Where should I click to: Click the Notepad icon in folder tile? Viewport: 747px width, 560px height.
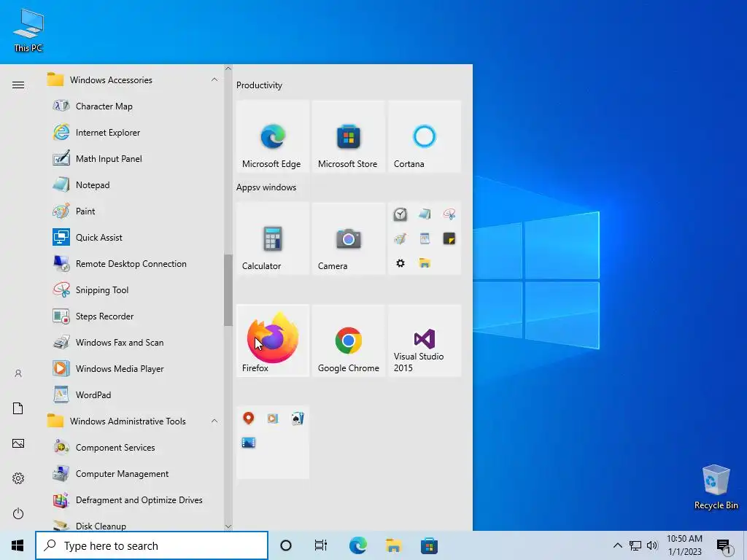(x=425, y=214)
